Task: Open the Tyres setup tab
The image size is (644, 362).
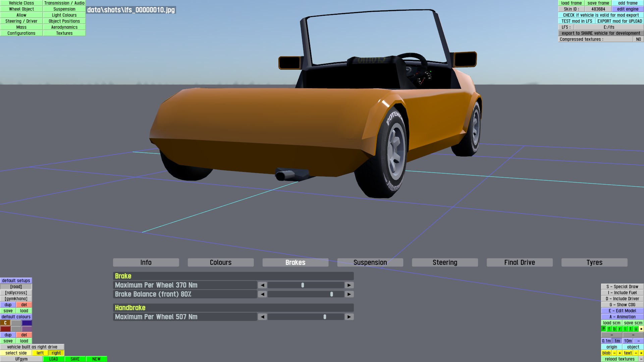Action: tap(594, 262)
